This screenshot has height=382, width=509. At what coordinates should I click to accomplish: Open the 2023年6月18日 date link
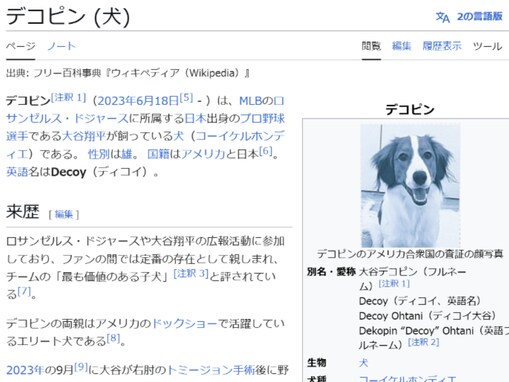tap(138, 101)
